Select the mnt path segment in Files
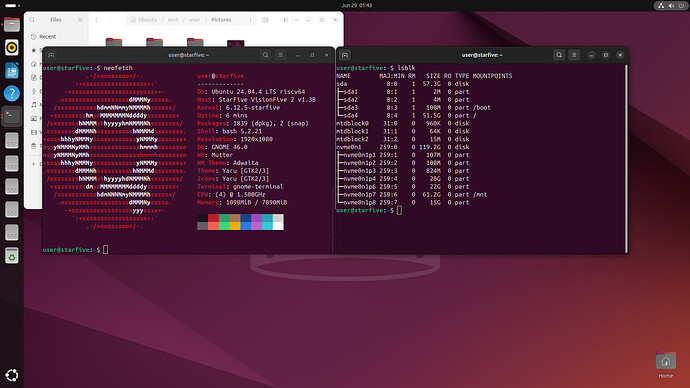Screen dimensions: 690x388 click(173, 20)
